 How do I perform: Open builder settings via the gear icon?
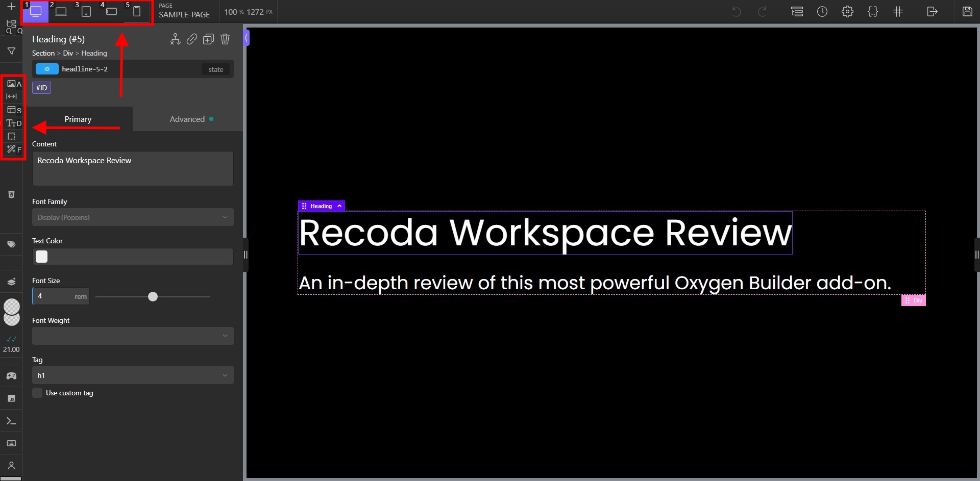(848, 11)
